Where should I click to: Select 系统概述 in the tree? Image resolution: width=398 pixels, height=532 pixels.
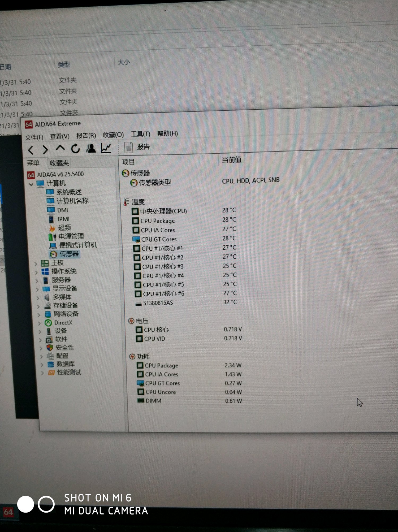[64, 192]
